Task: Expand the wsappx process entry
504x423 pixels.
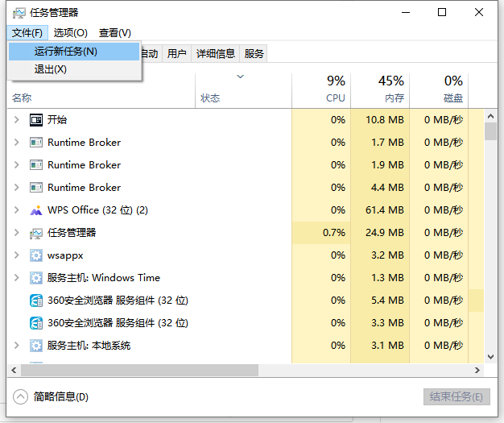Action: (x=17, y=255)
